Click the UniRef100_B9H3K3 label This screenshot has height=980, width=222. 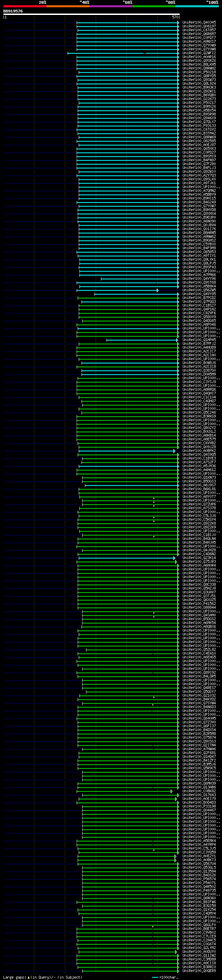[x=199, y=88]
